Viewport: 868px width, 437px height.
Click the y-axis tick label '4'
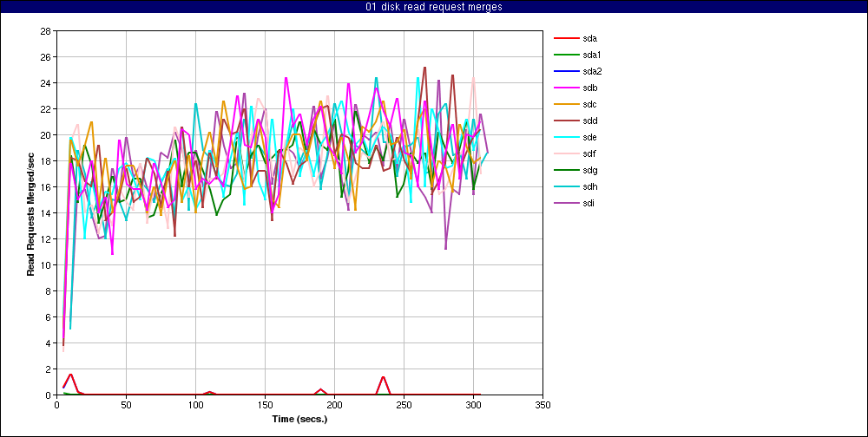pos(48,343)
